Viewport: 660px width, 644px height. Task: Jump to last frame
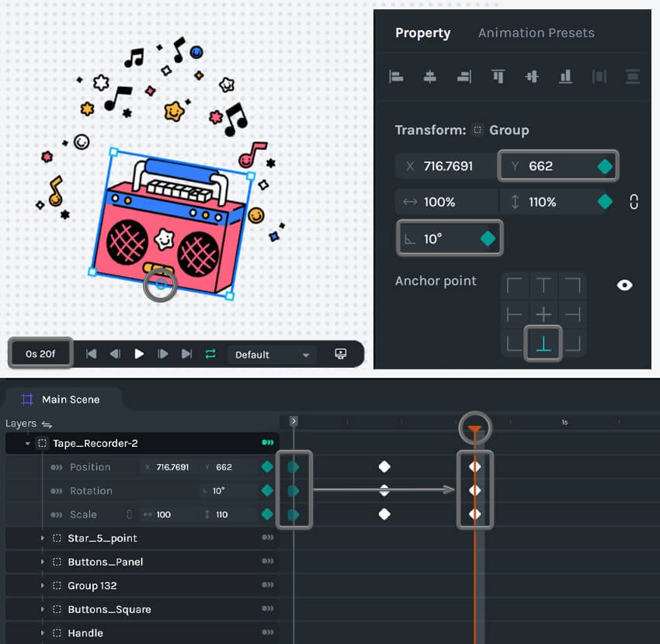click(x=186, y=354)
